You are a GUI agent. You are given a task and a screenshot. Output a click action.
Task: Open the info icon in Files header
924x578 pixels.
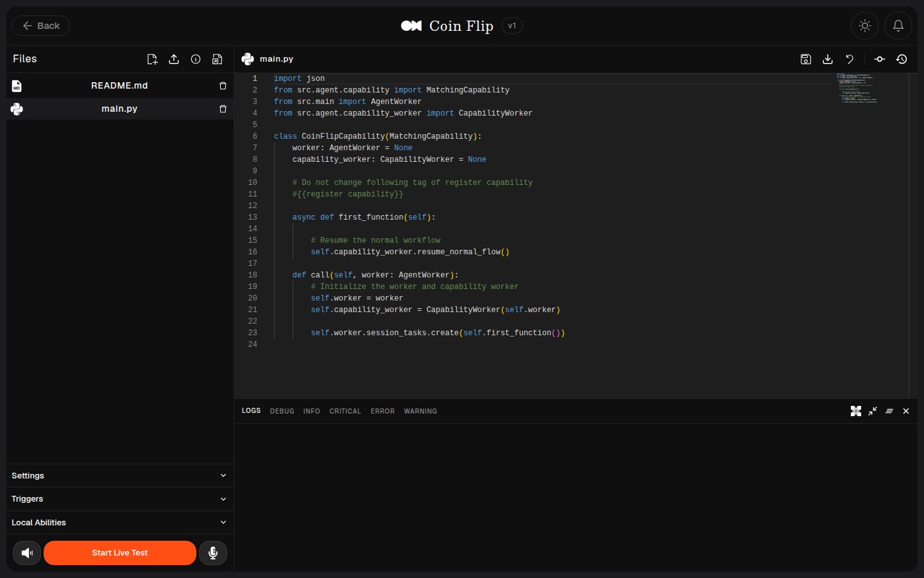(196, 59)
